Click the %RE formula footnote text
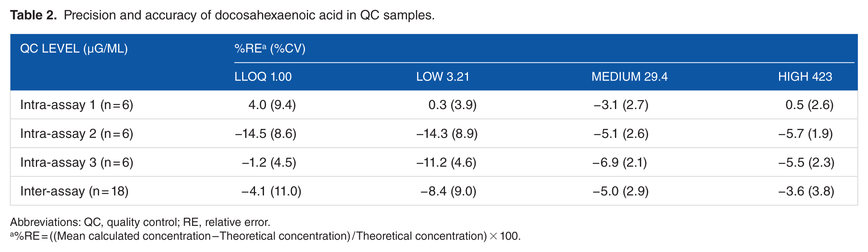 tap(265, 236)
